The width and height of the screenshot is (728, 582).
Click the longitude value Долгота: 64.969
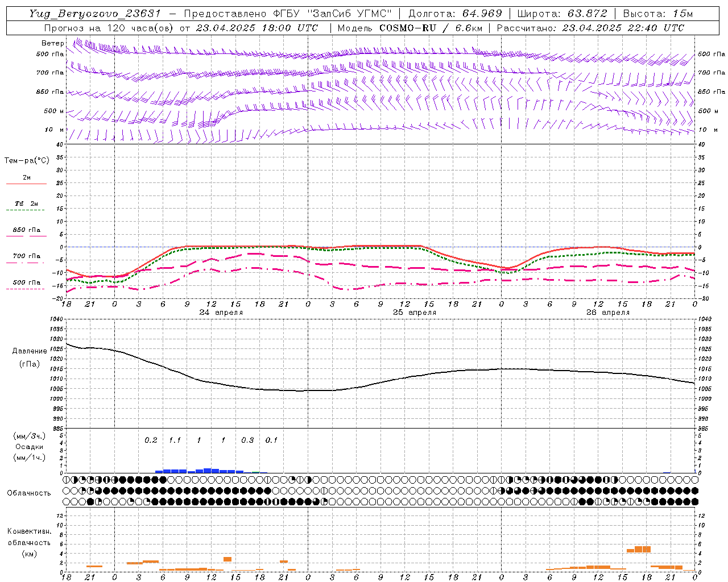coord(455,14)
